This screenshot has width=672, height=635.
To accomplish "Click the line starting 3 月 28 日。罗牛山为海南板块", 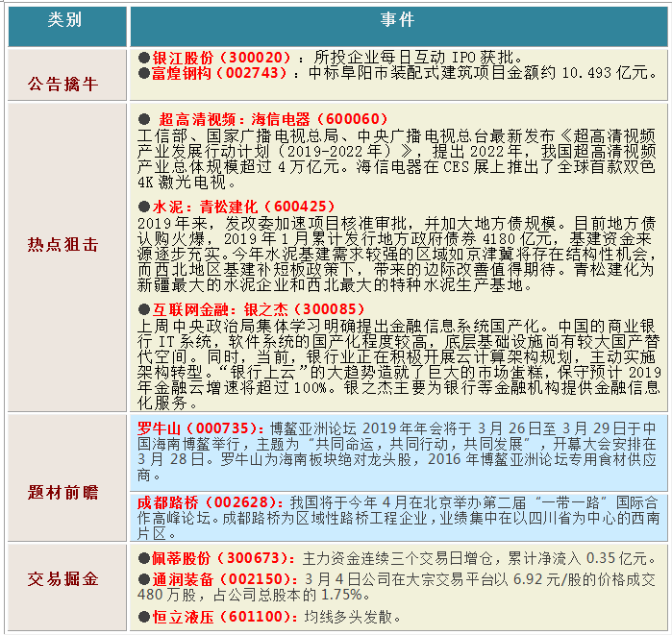I will (396, 459).
